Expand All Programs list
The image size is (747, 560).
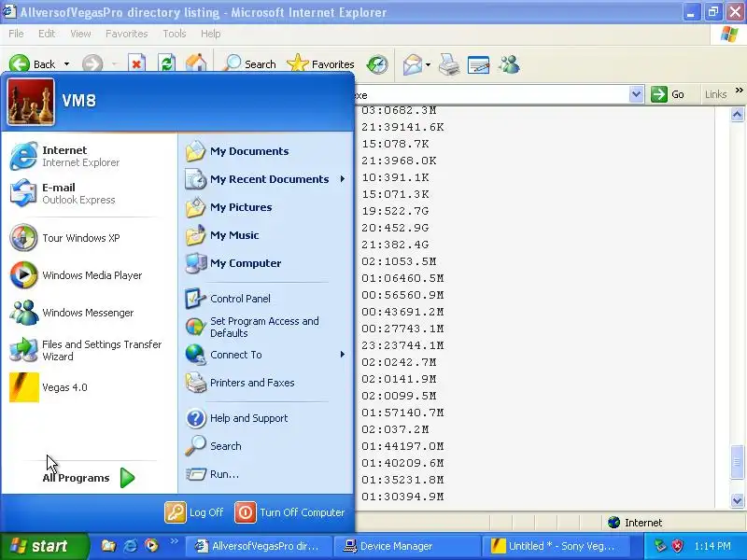[x=89, y=478]
